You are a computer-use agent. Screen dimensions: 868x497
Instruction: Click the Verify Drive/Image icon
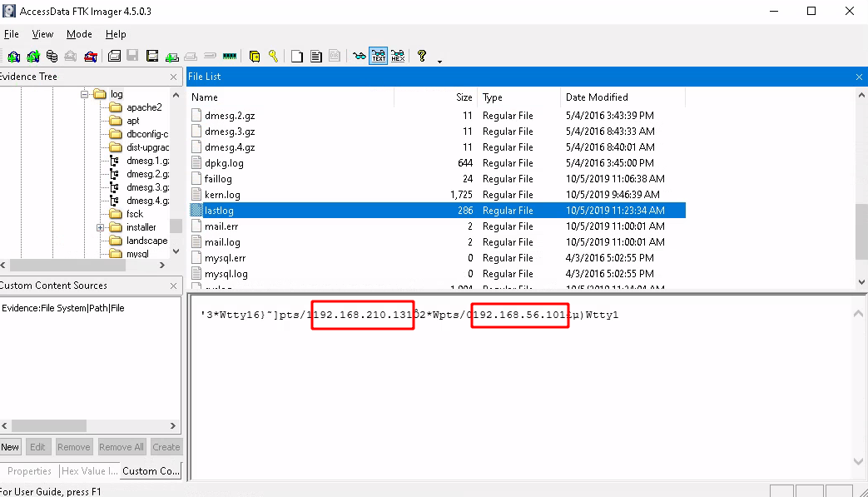[210, 56]
